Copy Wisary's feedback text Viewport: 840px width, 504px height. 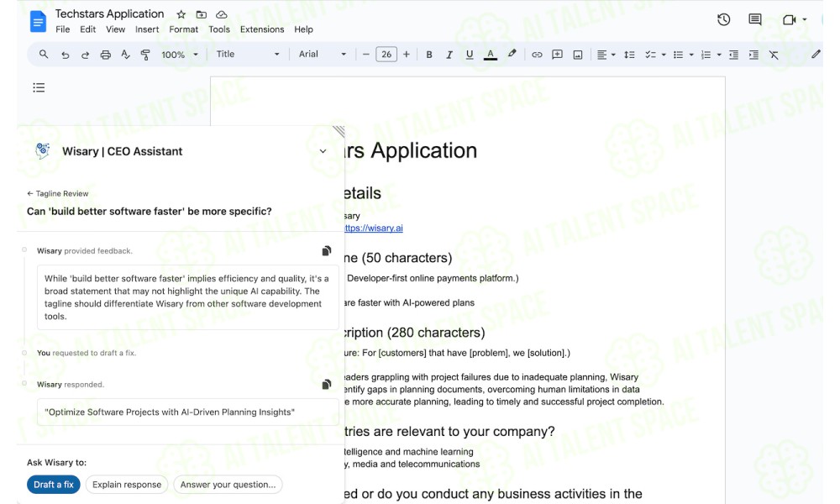coord(326,250)
